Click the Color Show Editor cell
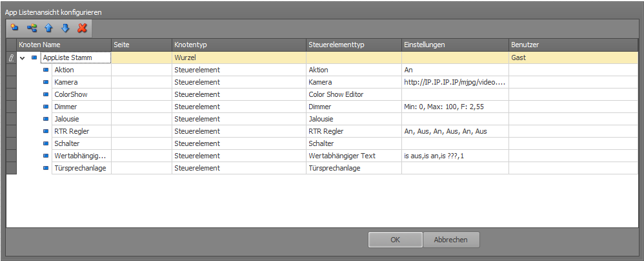 point(354,94)
